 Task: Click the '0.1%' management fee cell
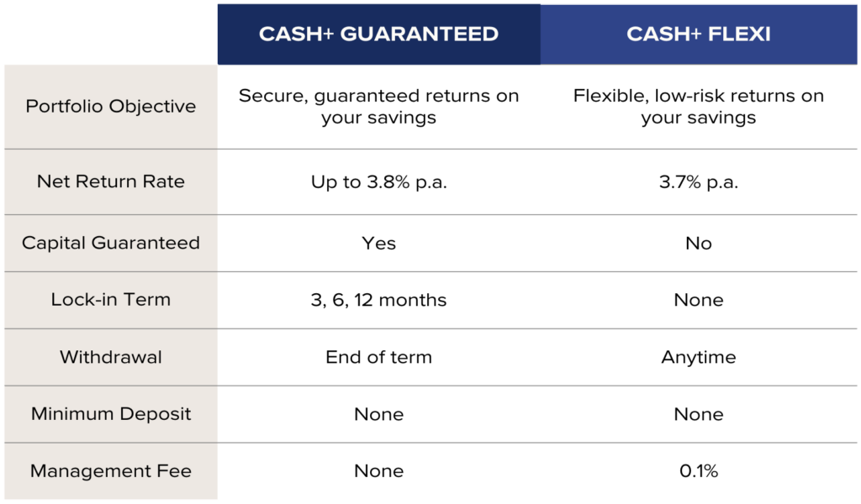699,470
